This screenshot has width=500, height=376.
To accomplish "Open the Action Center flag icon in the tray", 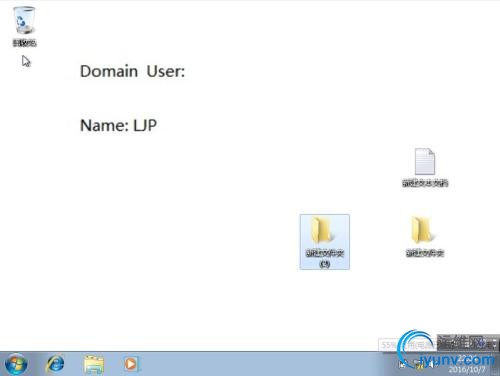I will (403, 365).
